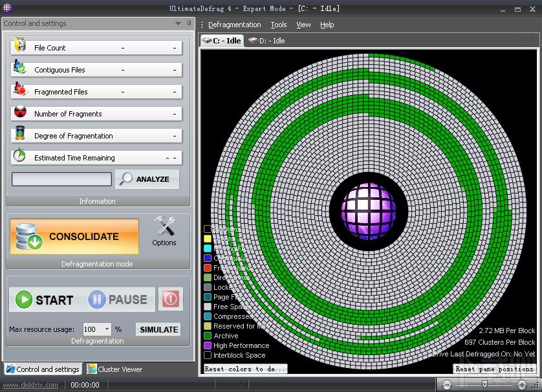Click the zoom slider handle
The image size is (542, 392).
pos(484,384)
